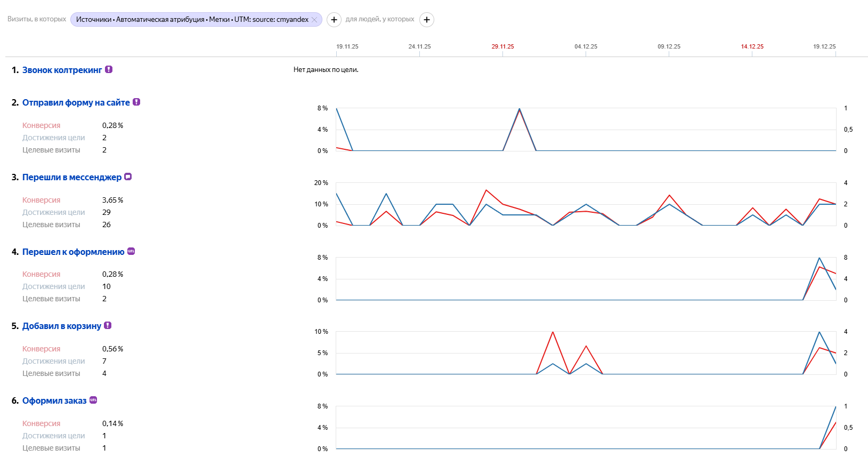The width and height of the screenshot is (868, 465).
Task: Open the Отправил форму на сайте goal
Action: [x=76, y=102]
